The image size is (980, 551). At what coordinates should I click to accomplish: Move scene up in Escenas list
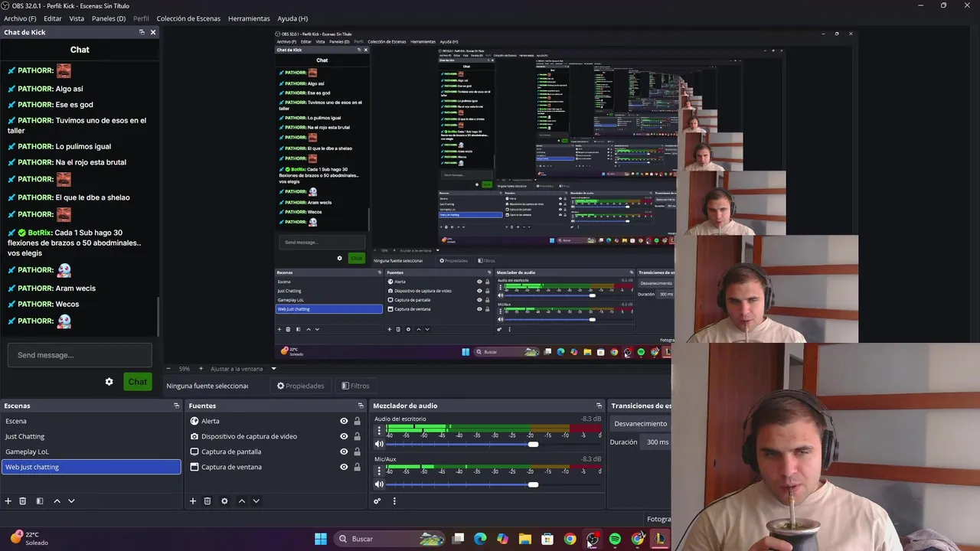click(x=57, y=501)
